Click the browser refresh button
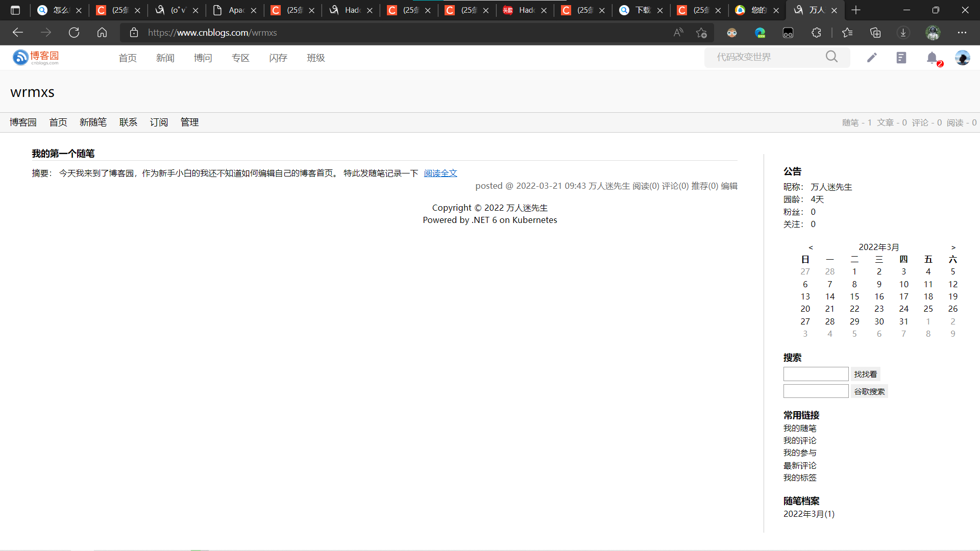The width and height of the screenshot is (980, 551). (x=74, y=33)
